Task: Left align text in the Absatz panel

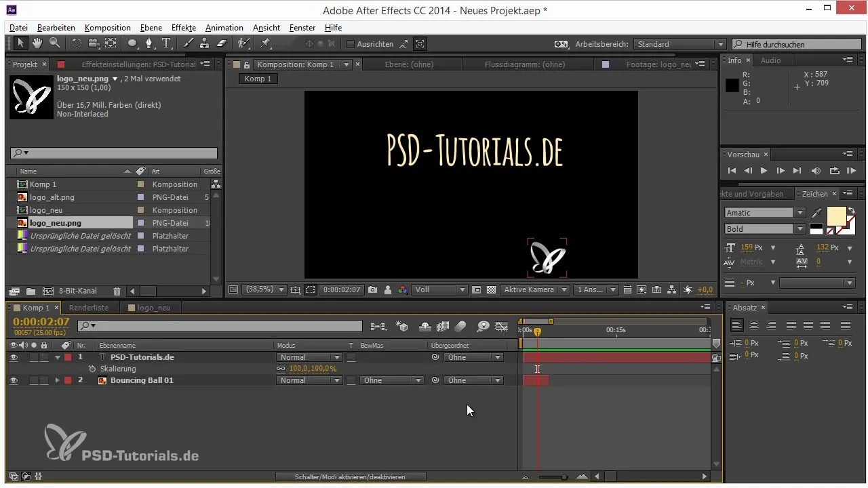Action: click(737, 325)
